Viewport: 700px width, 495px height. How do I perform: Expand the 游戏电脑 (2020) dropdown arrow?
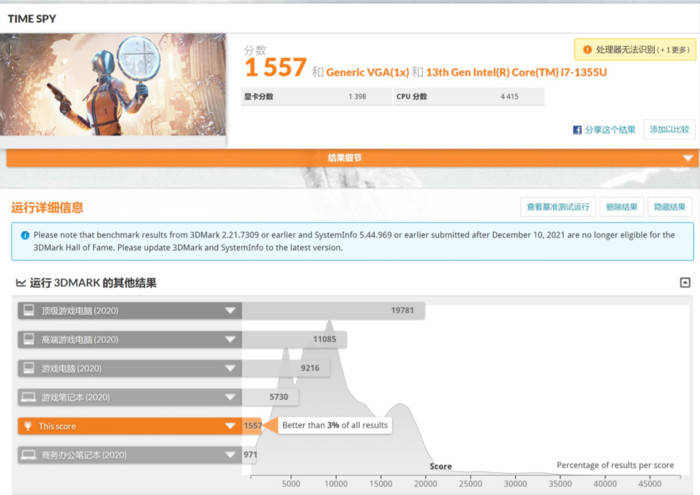coord(230,368)
